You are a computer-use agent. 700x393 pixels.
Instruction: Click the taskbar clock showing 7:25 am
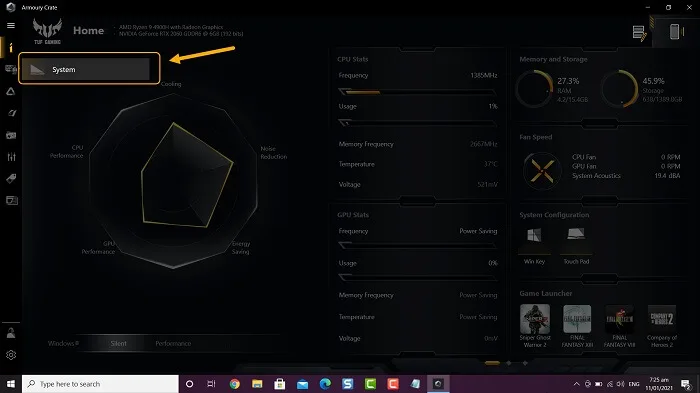coord(659,384)
